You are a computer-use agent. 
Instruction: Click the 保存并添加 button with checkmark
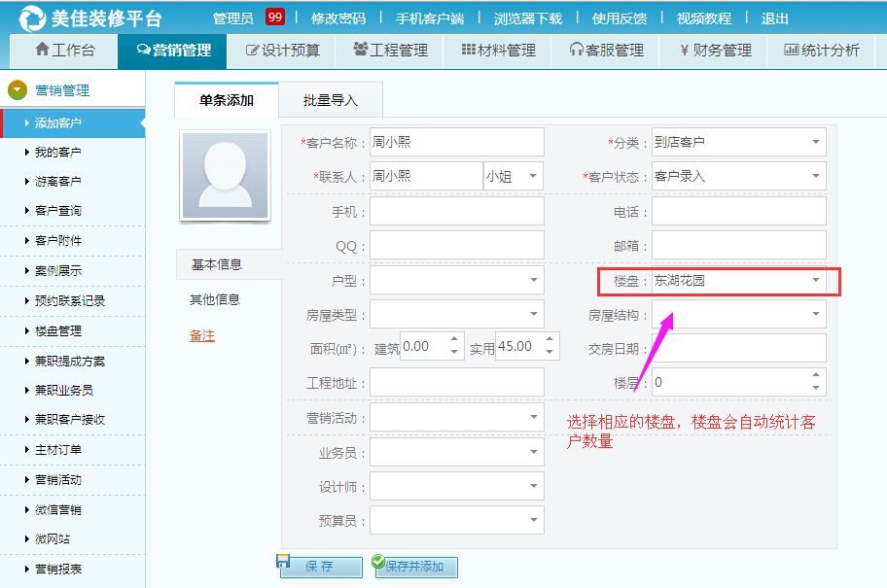tap(415, 566)
